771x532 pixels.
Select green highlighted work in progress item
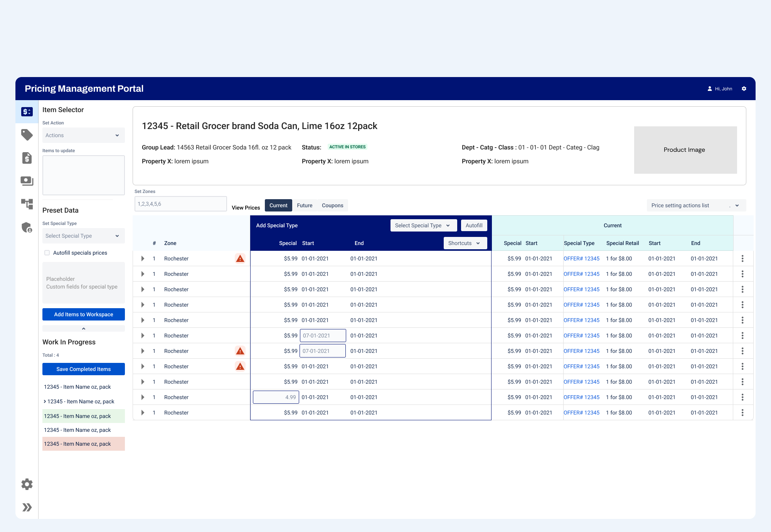click(x=84, y=416)
